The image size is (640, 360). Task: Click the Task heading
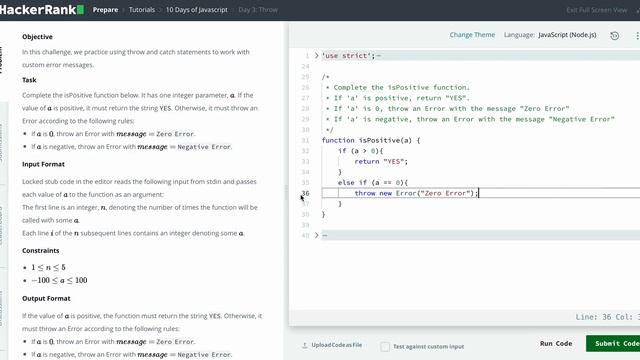[29, 80]
